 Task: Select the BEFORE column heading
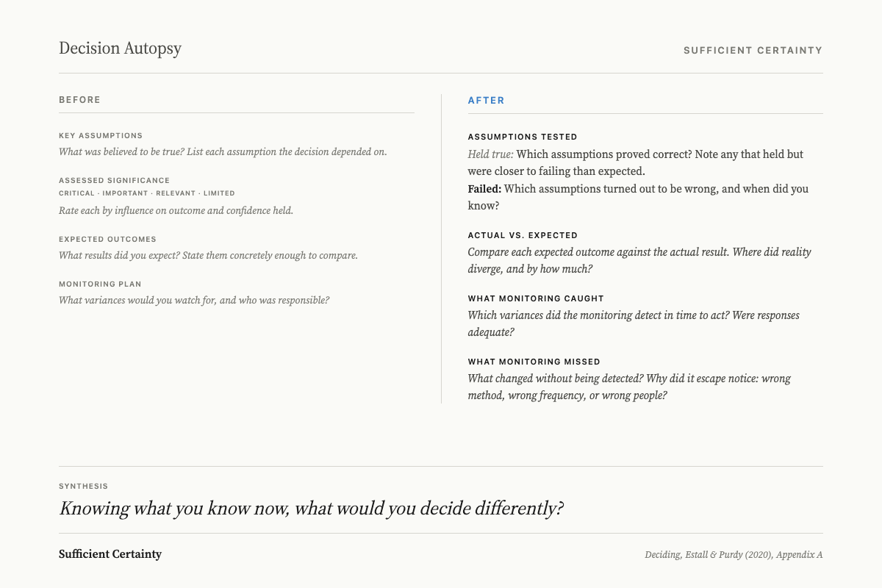[x=79, y=100]
